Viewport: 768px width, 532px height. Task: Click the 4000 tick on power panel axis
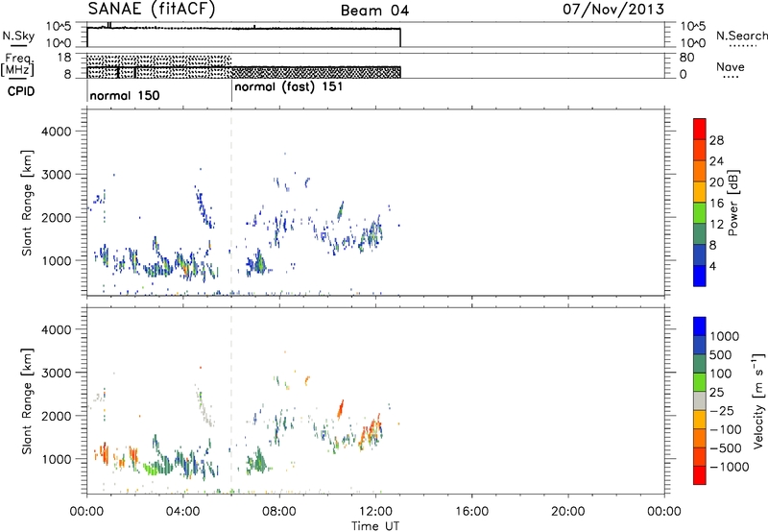click(x=56, y=132)
